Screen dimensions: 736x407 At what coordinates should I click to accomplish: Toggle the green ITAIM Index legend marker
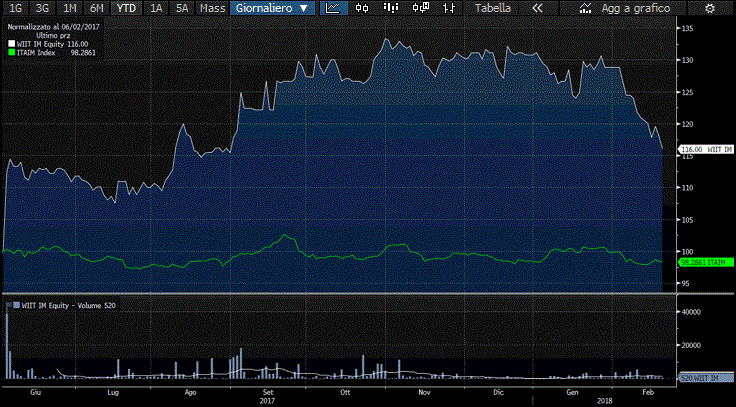(x=11, y=53)
